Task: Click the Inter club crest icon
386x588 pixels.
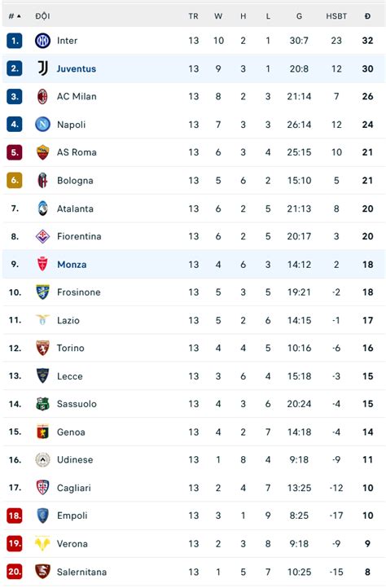Action: click(x=43, y=41)
